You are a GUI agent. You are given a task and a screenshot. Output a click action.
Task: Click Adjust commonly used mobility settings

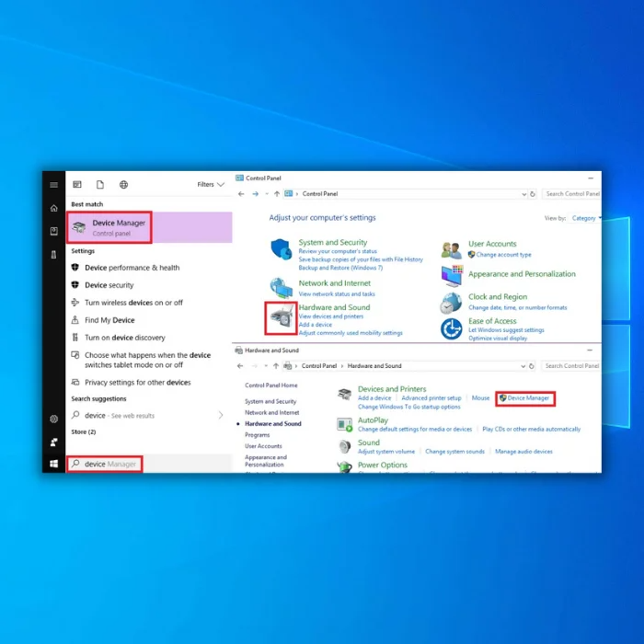pos(351,333)
